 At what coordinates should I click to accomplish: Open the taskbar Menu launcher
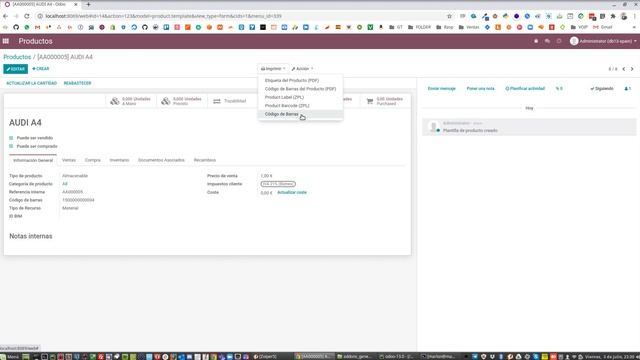click(x=10, y=356)
